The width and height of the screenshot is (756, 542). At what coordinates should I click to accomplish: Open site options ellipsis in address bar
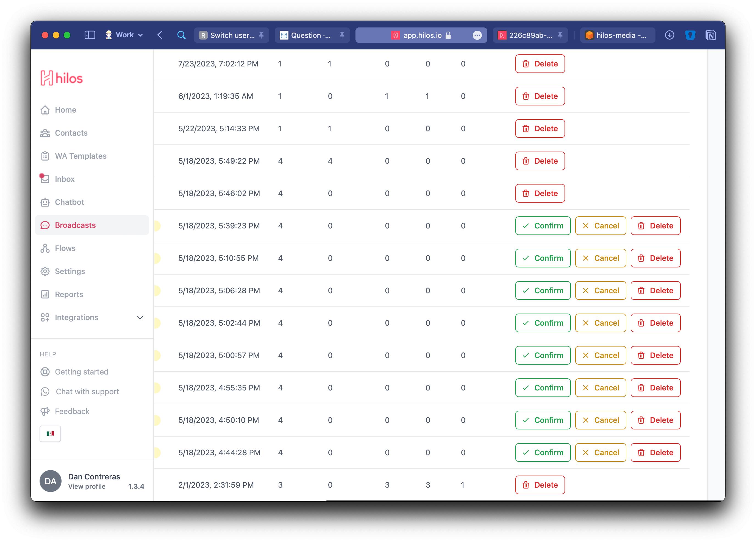[477, 35]
